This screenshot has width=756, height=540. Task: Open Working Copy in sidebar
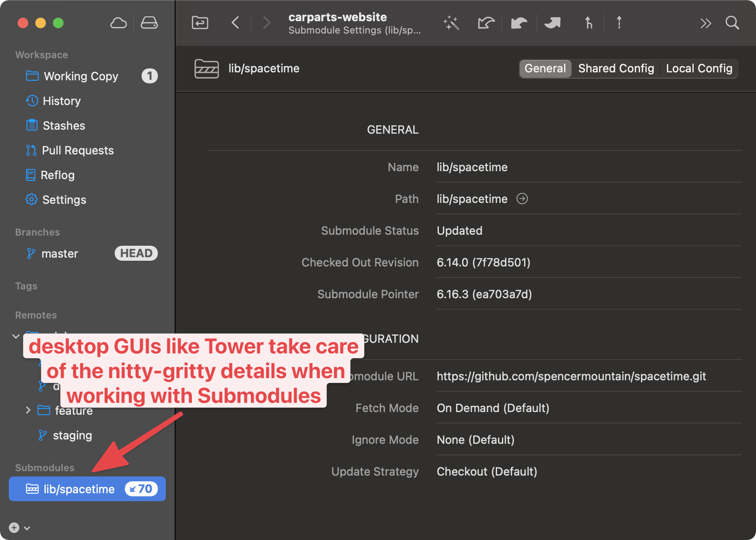pyautogui.click(x=81, y=76)
